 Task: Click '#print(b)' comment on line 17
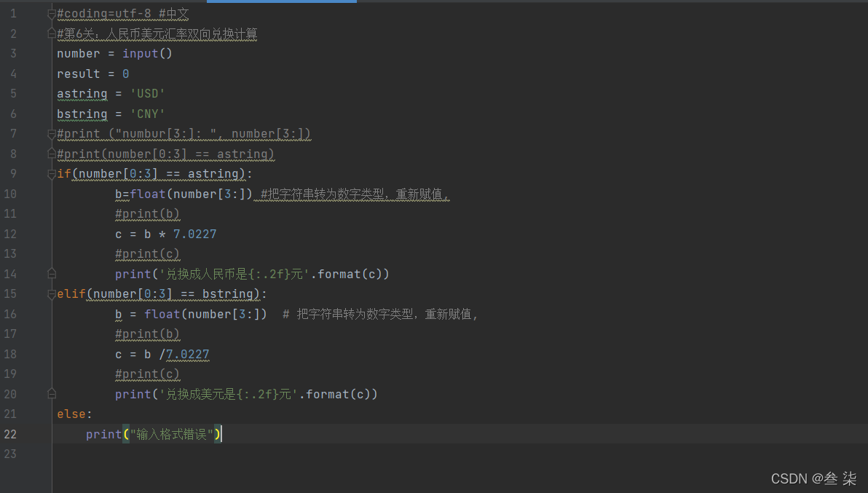pos(147,334)
